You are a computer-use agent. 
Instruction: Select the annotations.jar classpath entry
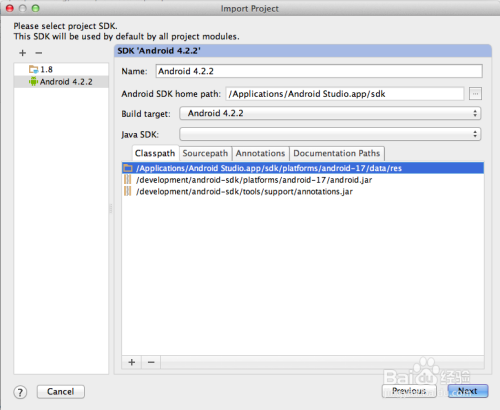(303, 192)
